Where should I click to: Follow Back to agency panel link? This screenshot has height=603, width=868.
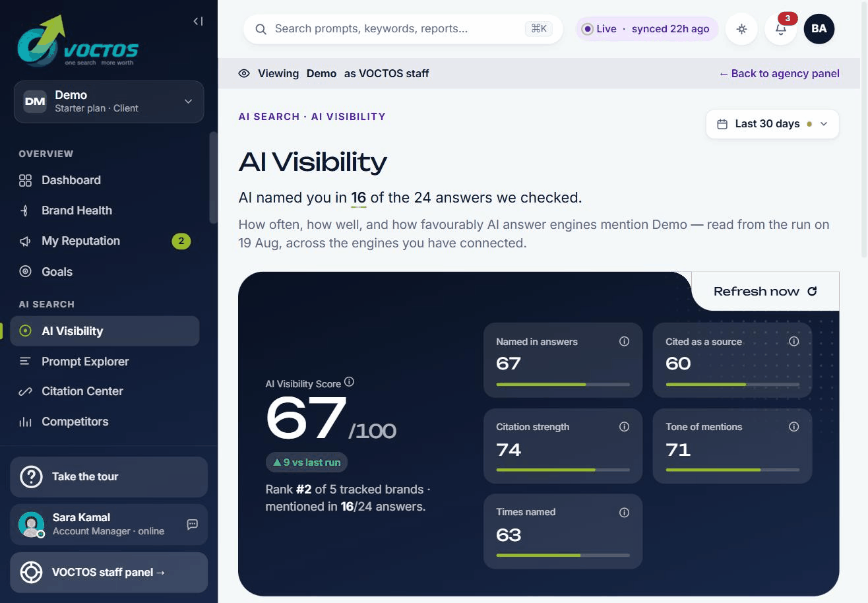779,73
